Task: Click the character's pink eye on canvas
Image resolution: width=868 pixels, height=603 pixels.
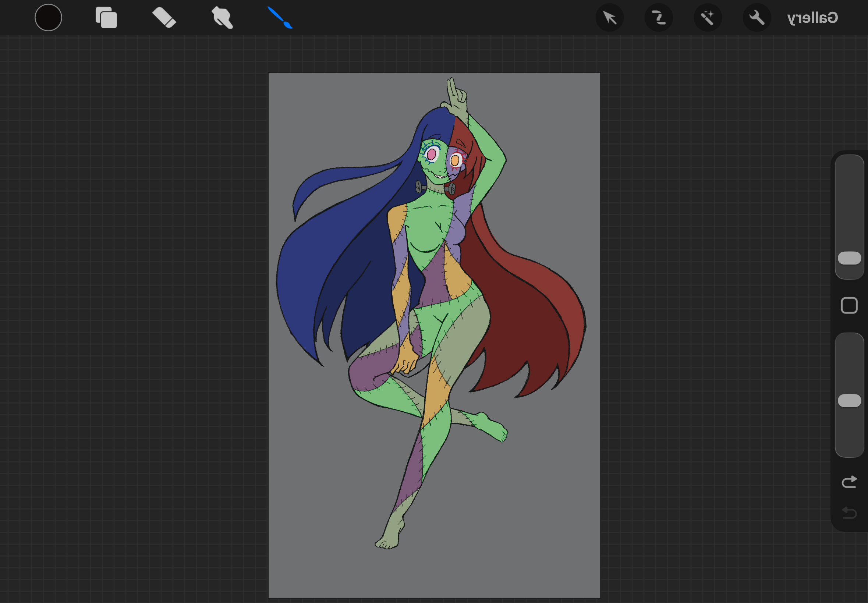Action: [x=431, y=154]
